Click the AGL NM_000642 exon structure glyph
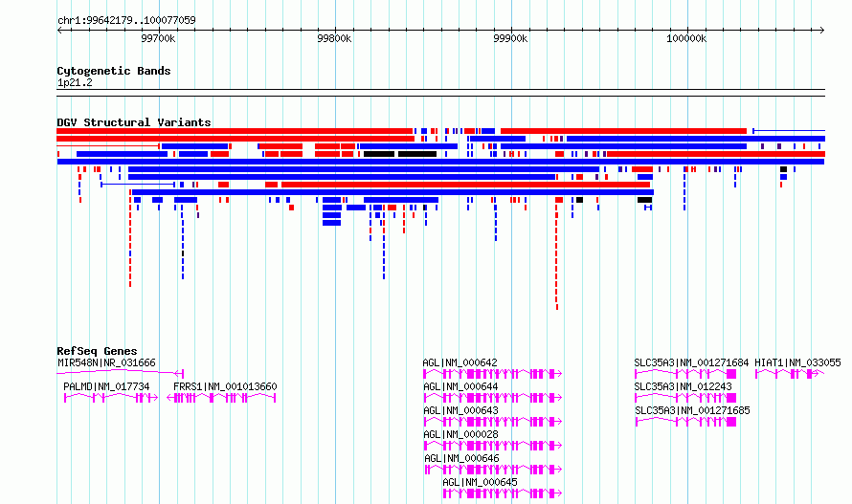The image size is (852, 504). point(492,374)
